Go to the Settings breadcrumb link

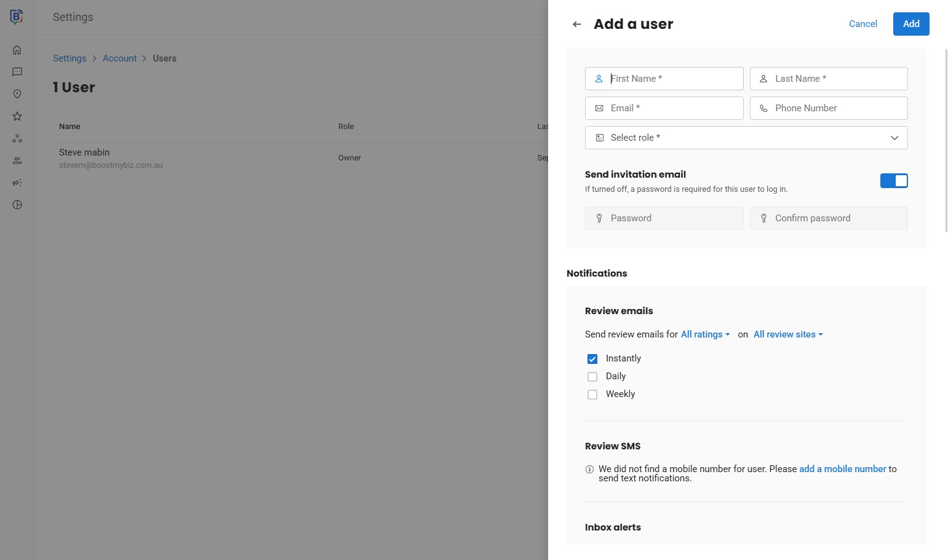[70, 58]
